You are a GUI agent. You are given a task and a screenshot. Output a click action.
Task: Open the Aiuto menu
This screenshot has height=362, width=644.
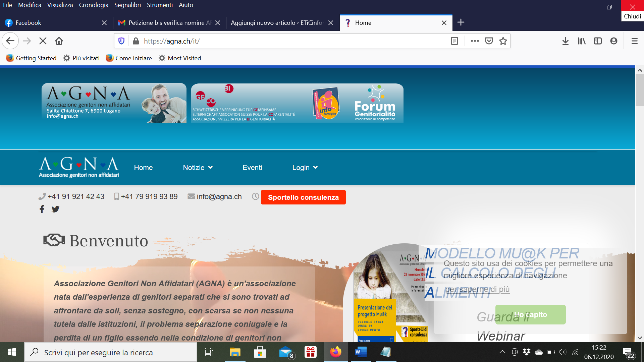186,5
